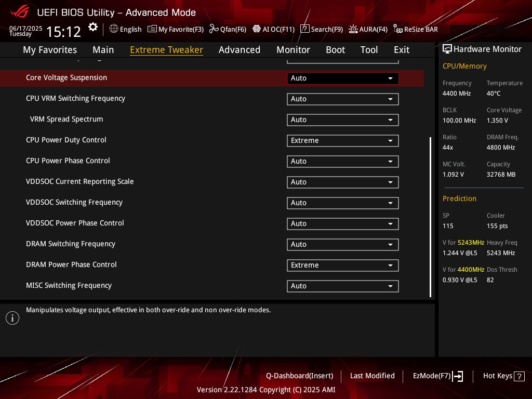Screen dimensions: 532x399
Task: Select the CPU Power Duty Control label
Action: coord(66,140)
